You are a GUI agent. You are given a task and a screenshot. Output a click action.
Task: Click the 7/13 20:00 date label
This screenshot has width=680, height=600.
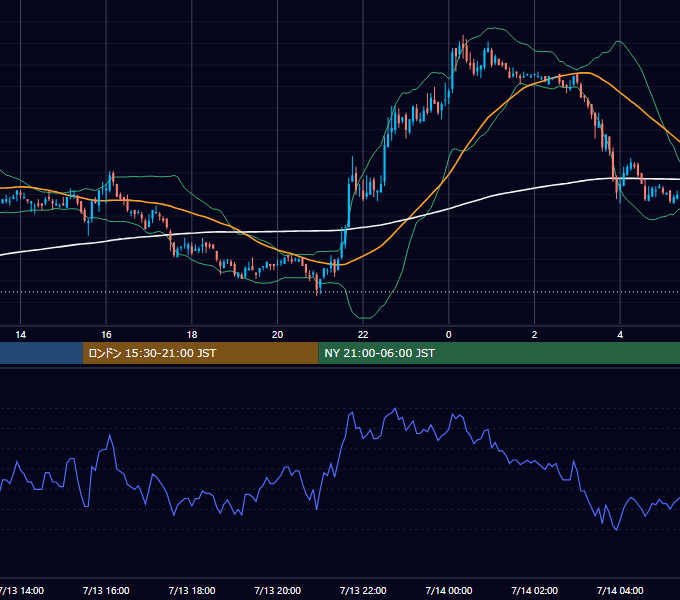point(278,590)
